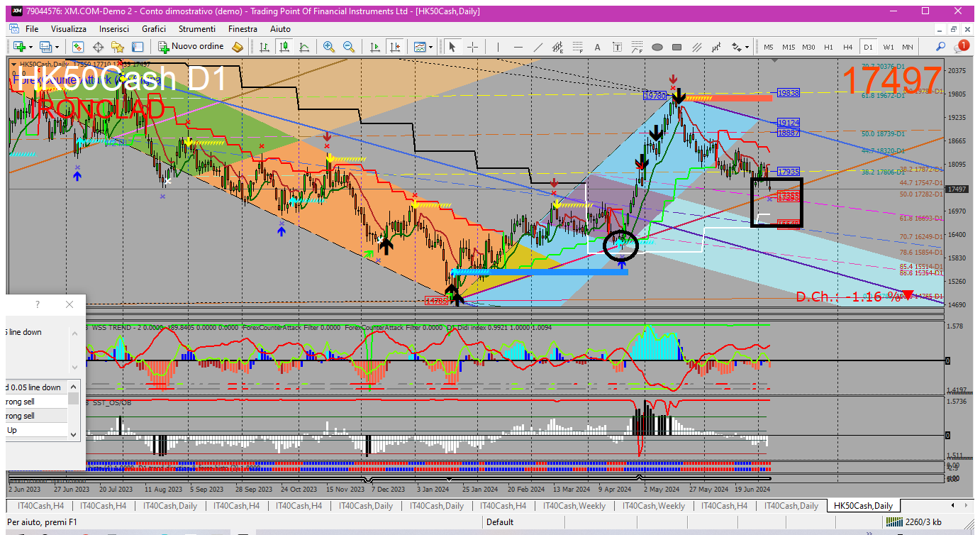Switch to MN timeframe
This screenshot has width=980, height=535.
[x=908, y=47]
